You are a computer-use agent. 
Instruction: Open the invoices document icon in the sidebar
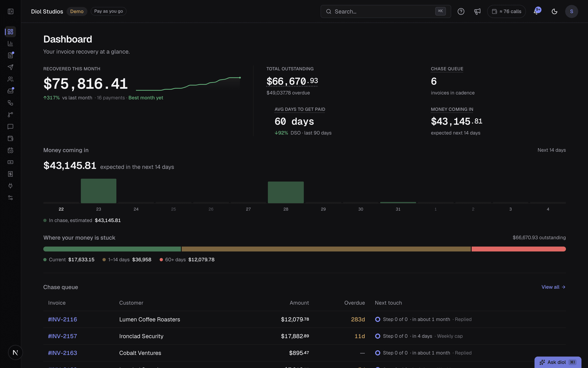[x=10, y=55]
